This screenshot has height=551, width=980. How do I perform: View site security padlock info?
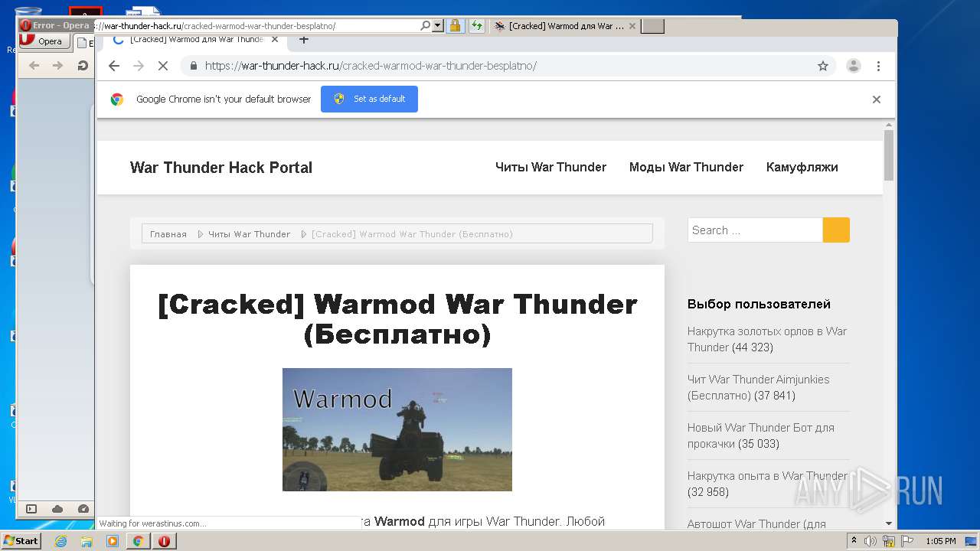193,66
